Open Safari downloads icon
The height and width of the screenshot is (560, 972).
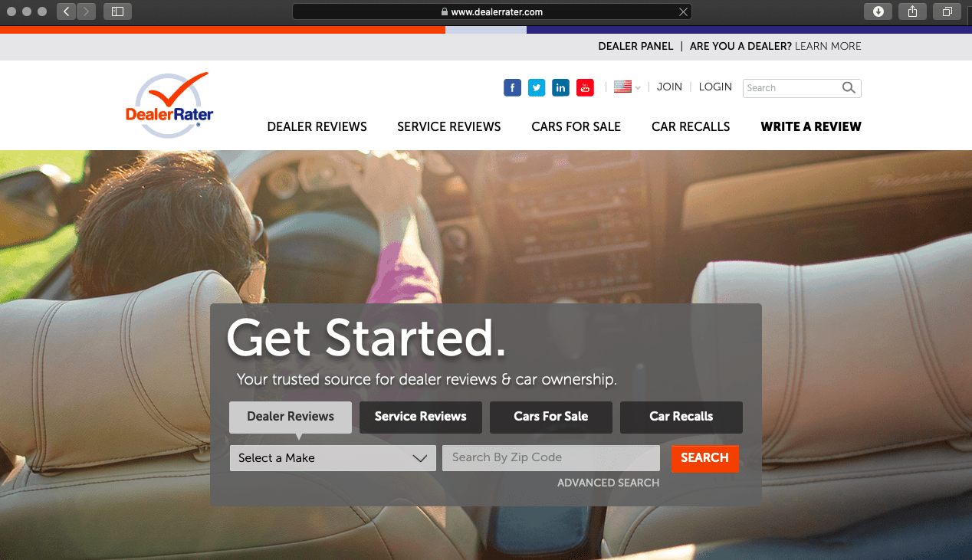[x=878, y=11]
